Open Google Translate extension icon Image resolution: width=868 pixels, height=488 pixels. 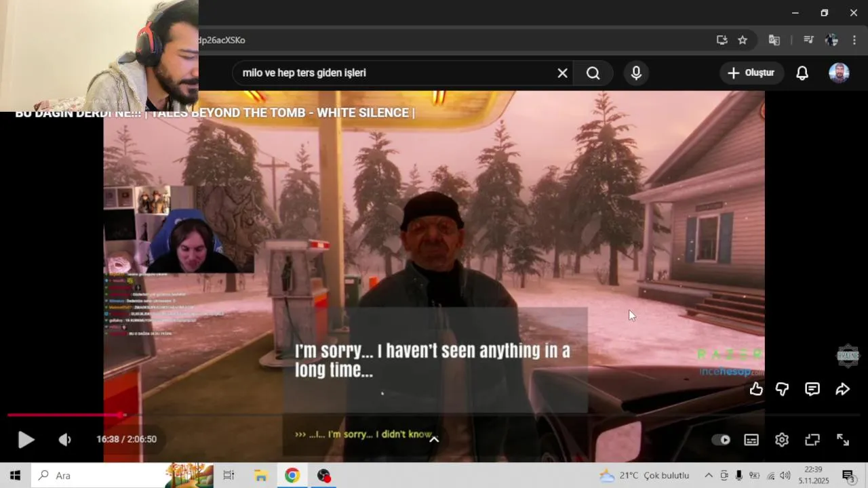774,40
